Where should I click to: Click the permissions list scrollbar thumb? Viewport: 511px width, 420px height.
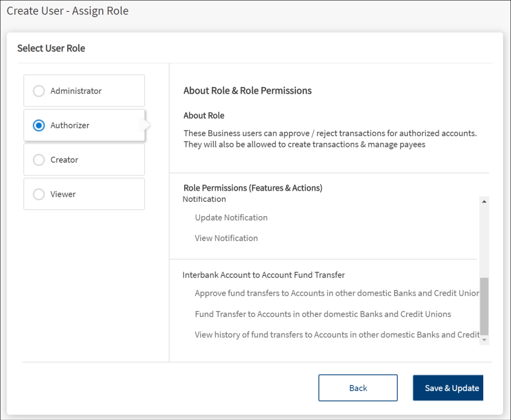[484, 306]
